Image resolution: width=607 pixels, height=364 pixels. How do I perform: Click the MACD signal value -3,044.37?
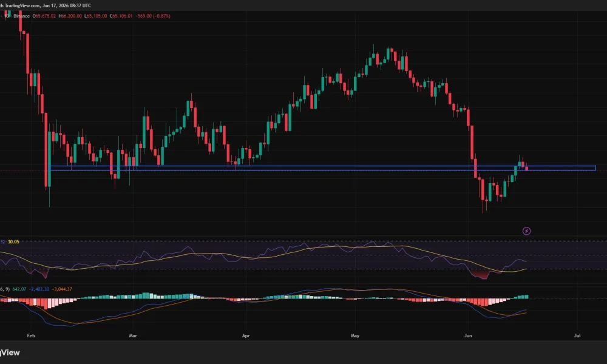(62, 289)
